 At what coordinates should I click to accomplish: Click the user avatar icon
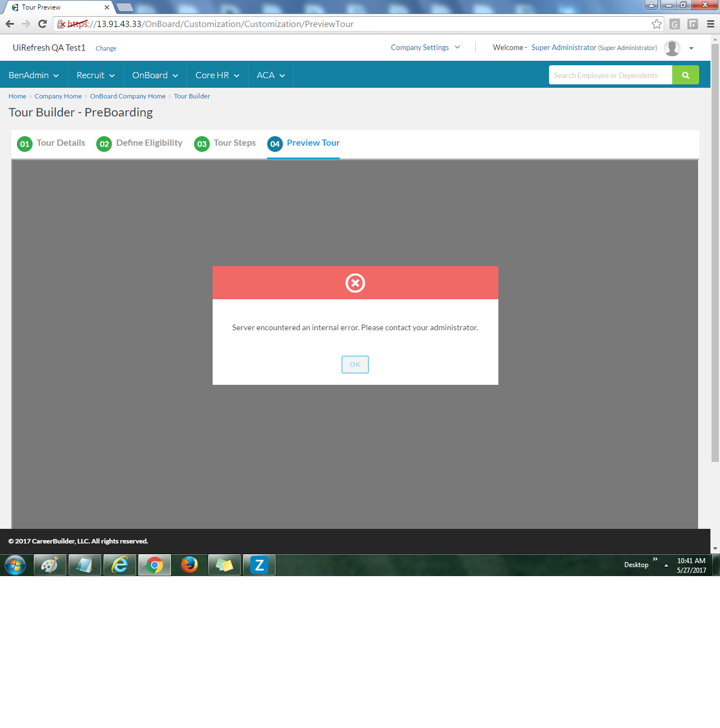(672, 48)
